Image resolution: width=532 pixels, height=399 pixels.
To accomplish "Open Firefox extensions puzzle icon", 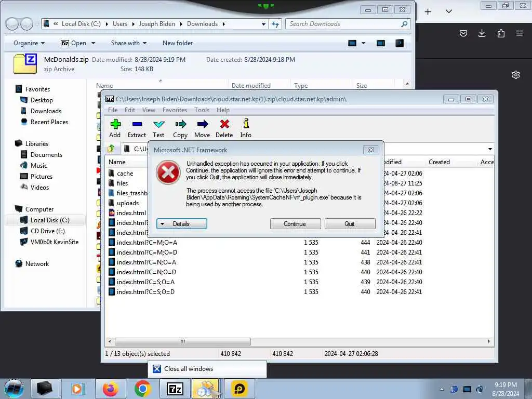I will pos(501,33).
